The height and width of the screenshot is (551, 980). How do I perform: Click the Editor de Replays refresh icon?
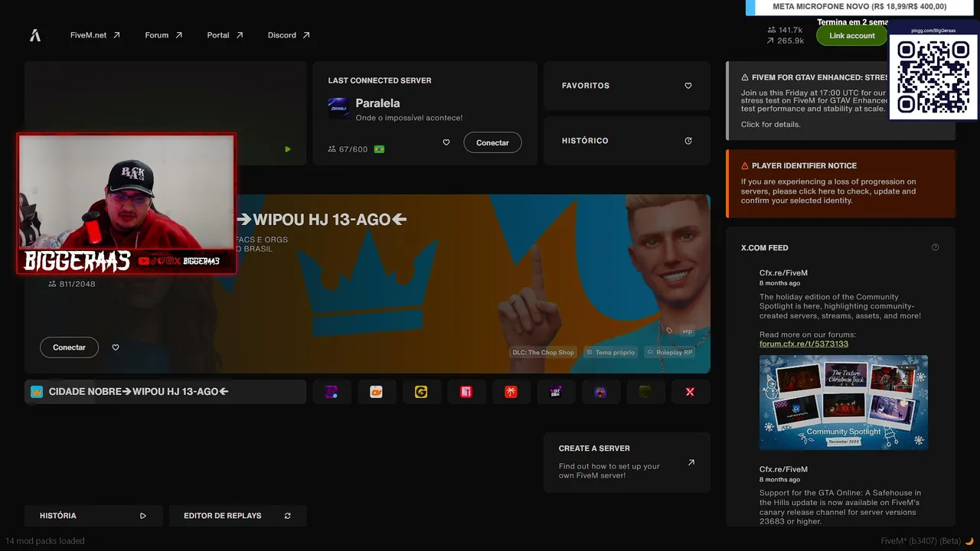click(288, 516)
